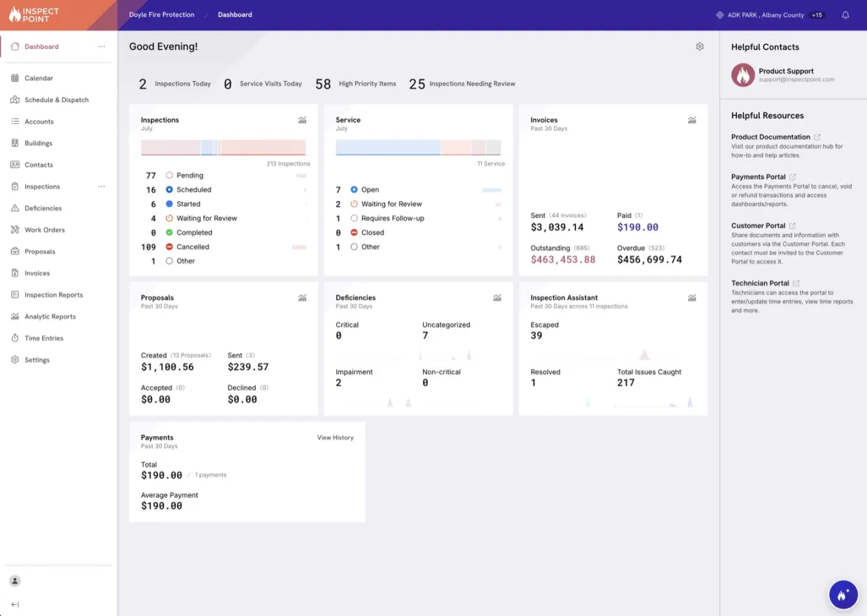Click the Doyle Fire Protection breadcrumb
Screen dimensions: 867x616
click(x=162, y=15)
